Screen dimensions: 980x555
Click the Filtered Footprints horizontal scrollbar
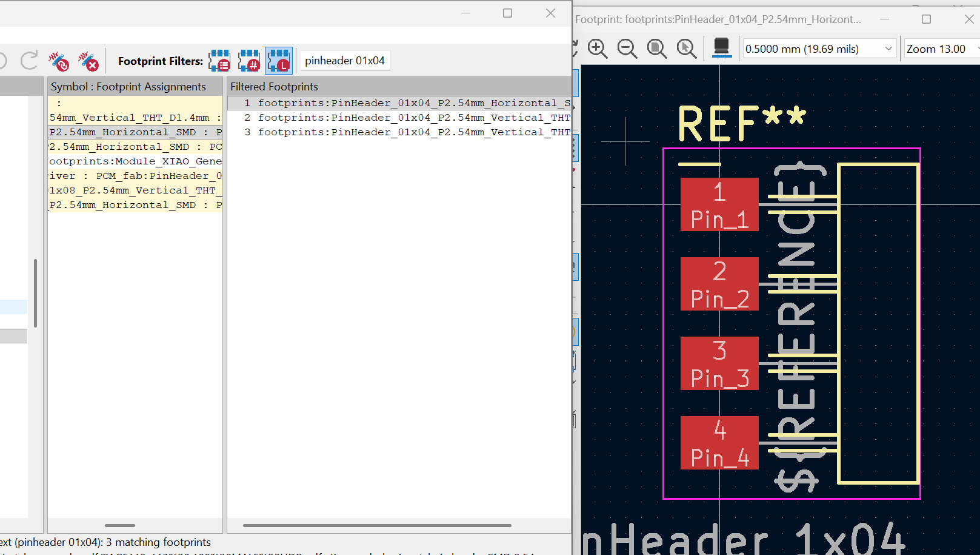(x=376, y=525)
